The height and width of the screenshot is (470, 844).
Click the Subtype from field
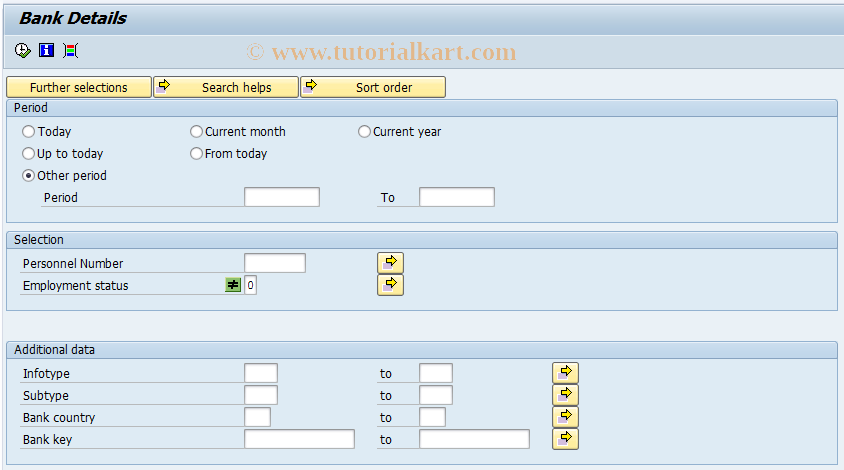click(x=261, y=395)
